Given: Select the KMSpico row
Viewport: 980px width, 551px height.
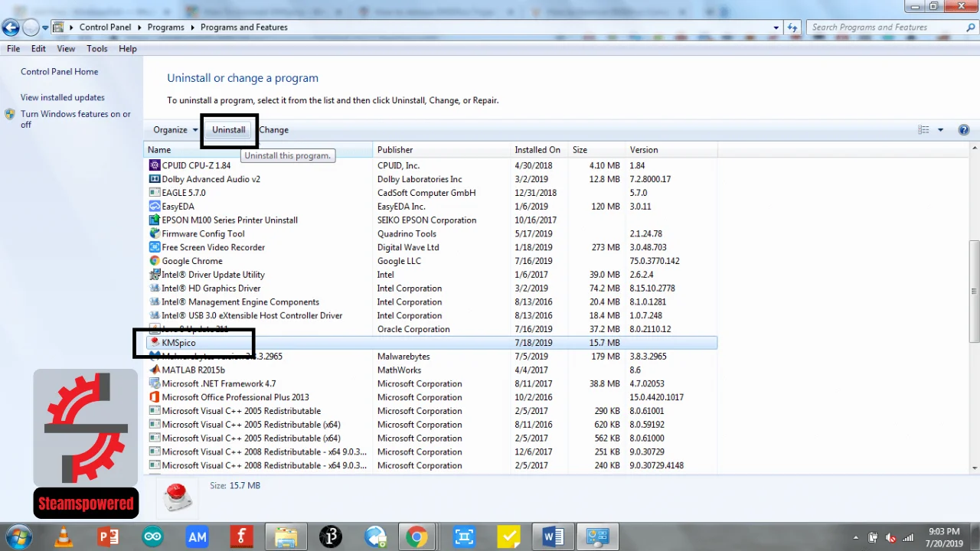Looking at the screenshot, I should 431,343.
